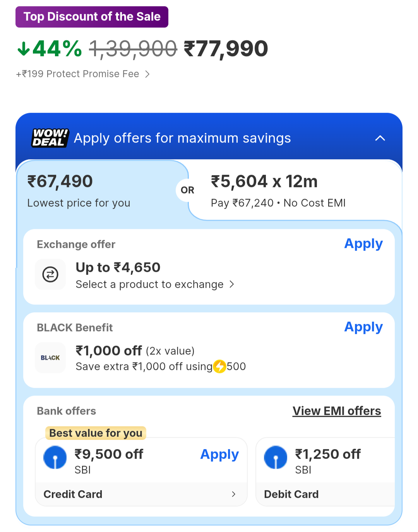Open the Select a product to exchange chevron
Image resolution: width=418 pixels, height=532 pixels.
pos(232,284)
